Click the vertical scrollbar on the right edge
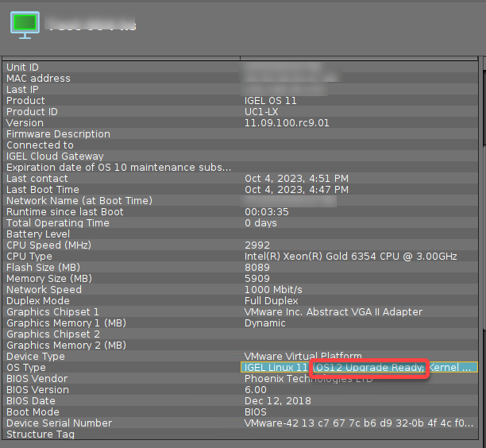 [x=482, y=238]
